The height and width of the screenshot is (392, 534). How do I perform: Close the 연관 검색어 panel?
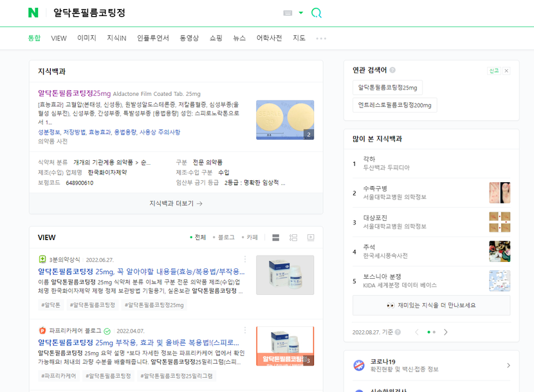[506, 71]
